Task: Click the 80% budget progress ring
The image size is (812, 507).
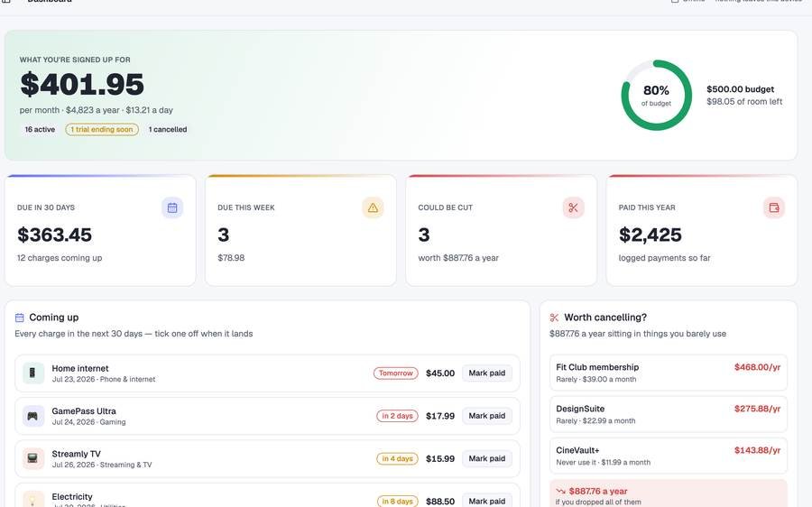Action: click(656, 96)
